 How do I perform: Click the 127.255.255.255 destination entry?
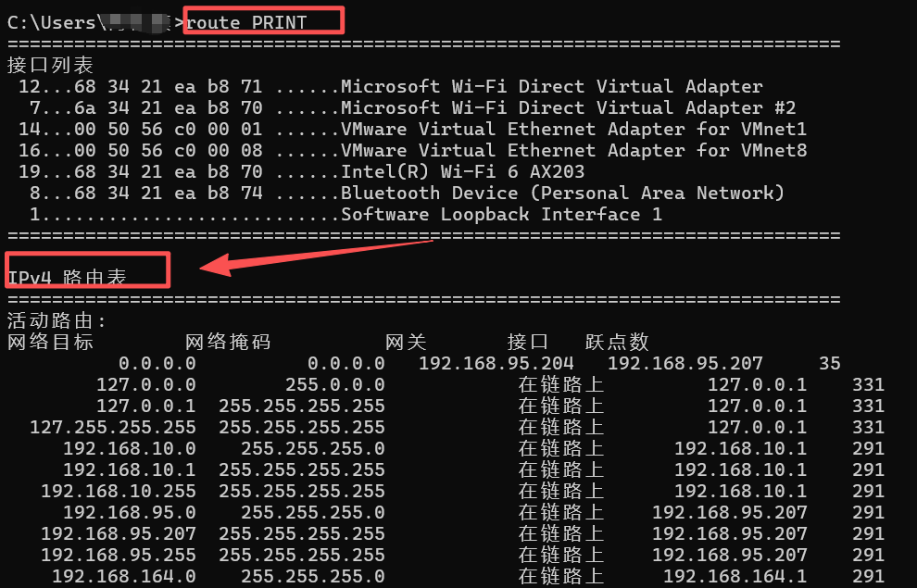tap(113, 427)
